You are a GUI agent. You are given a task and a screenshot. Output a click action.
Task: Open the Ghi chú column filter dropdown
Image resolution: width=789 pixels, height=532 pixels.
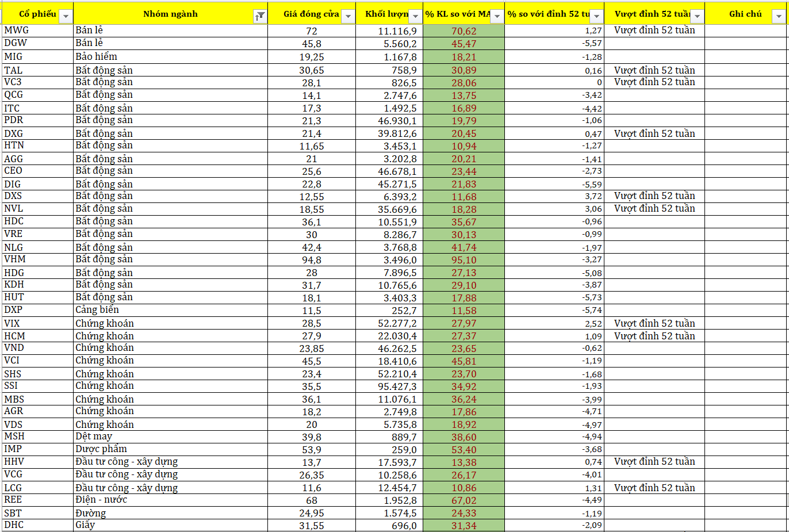(x=779, y=16)
